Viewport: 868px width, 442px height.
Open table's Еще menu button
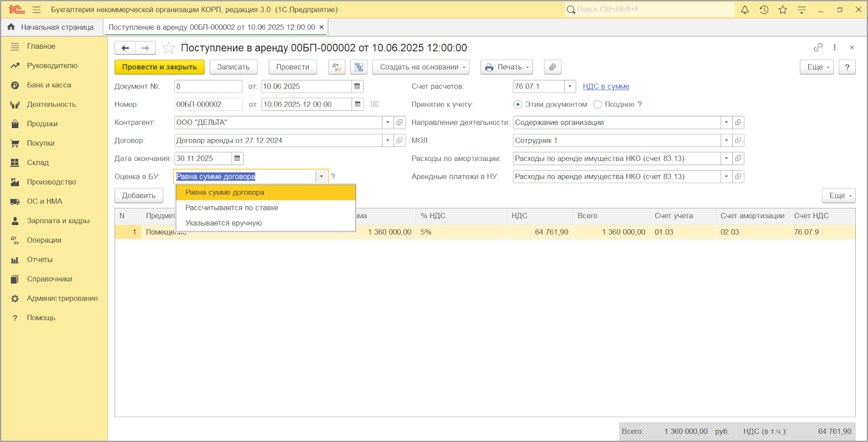click(839, 196)
